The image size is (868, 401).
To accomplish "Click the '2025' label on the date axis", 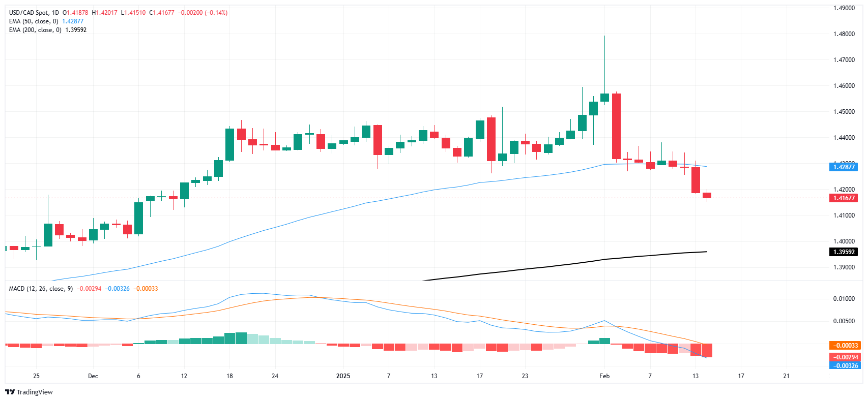I will 343,376.
